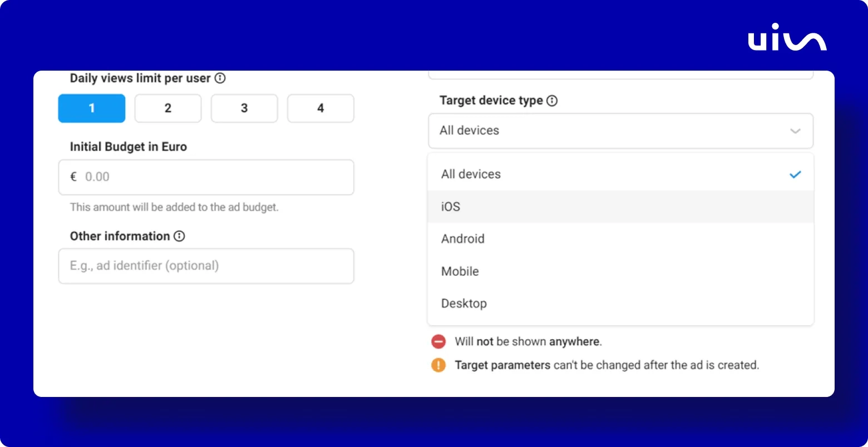Click info icon beside Other information
Screen dimensions: 868x447
coord(179,236)
